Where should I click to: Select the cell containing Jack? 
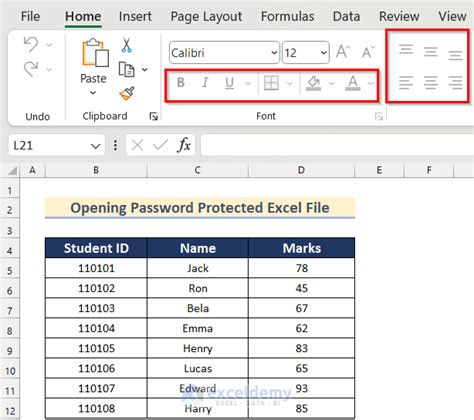click(198, 268)
